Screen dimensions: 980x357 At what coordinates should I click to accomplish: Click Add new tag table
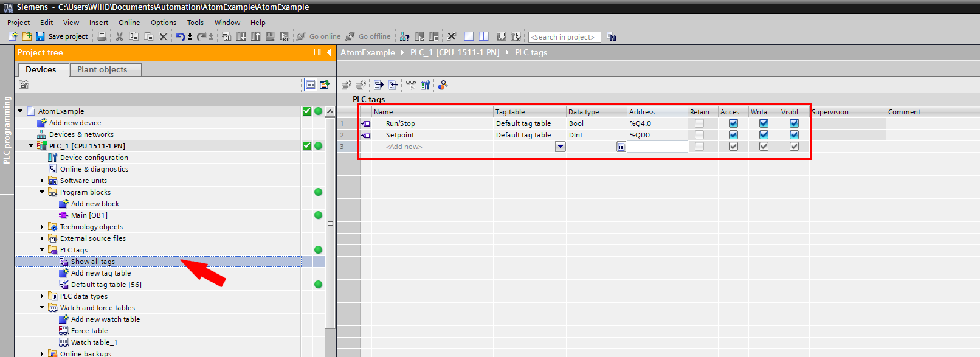click(x=100, y=273)
